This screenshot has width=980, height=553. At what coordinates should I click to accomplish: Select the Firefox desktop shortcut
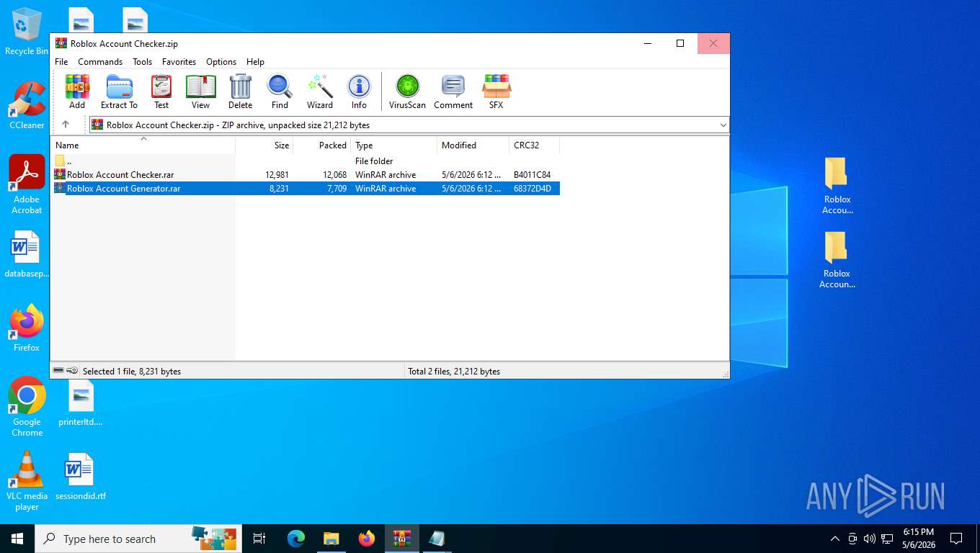(x=27, y=328)
